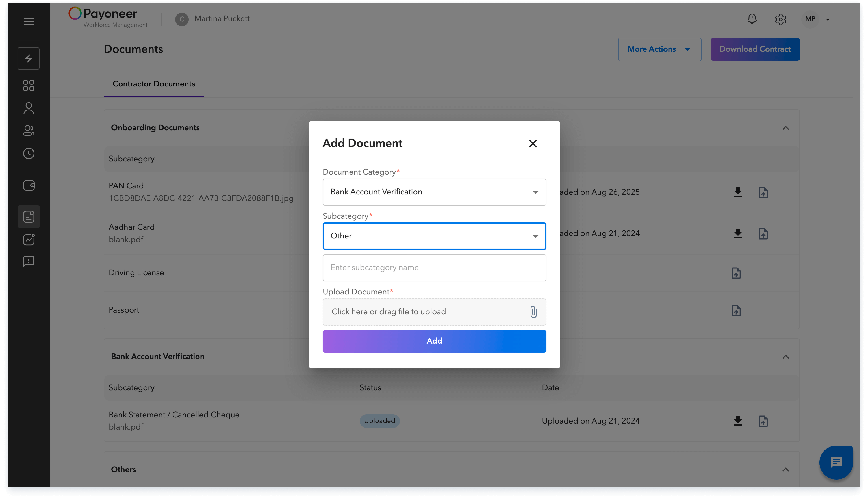Open the wallet payments icon in sidebar
The height and width of the screenshot is (501, 868).
[x=29, y=185]
